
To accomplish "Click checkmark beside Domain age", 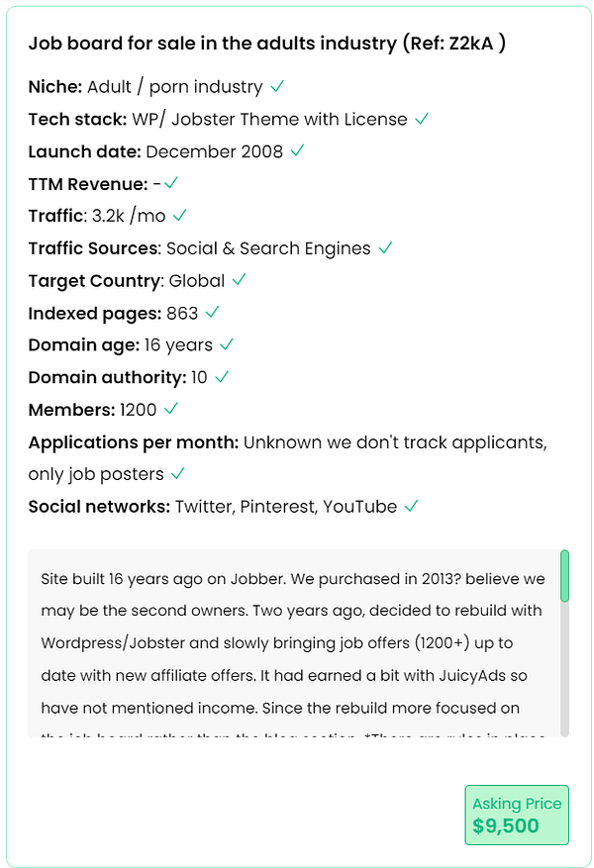I will [227, 344].
